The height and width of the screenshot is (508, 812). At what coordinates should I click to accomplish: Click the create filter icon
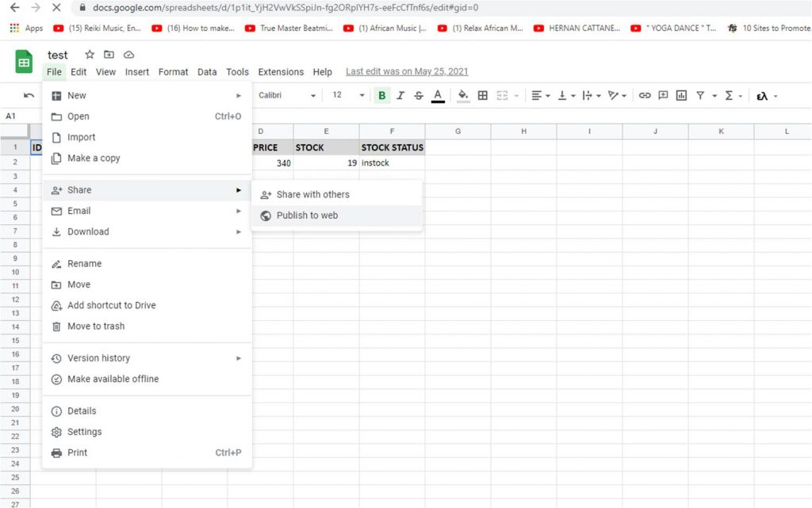700,95
